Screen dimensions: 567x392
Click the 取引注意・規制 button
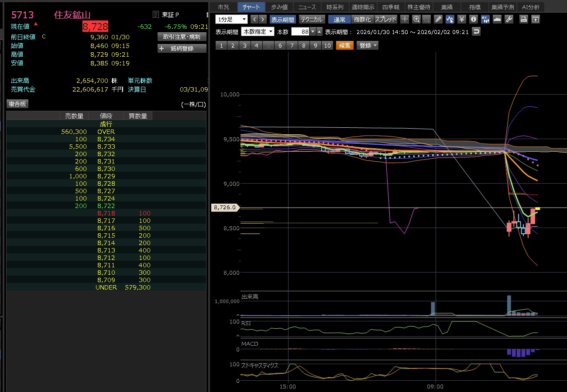pos(182,37)
